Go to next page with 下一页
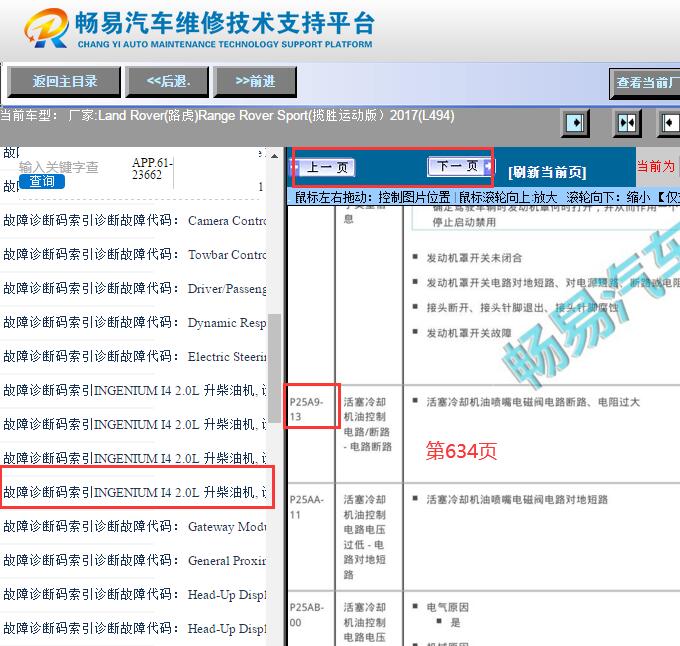The height and width of the screenshot is (646, 680). point(460,166)
